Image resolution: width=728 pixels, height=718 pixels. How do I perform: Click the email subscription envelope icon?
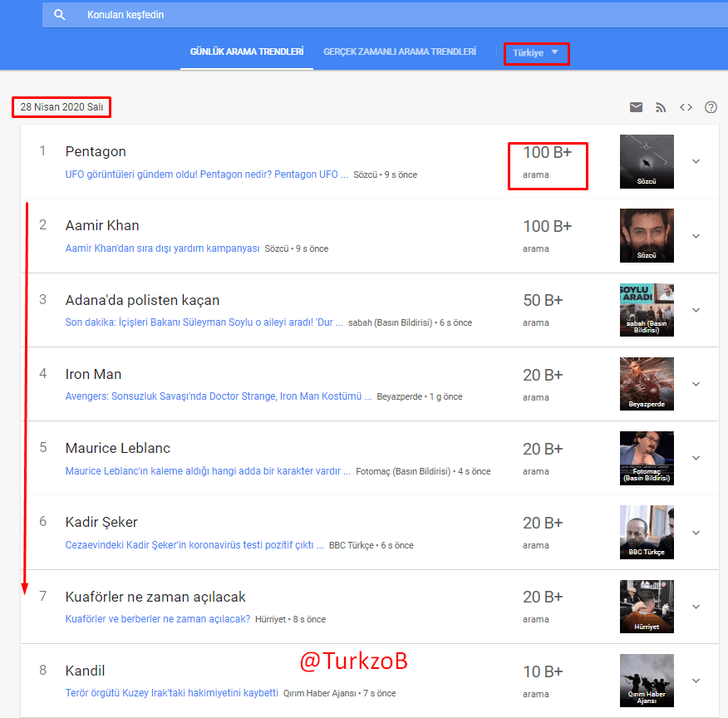[x=636, y=107]
